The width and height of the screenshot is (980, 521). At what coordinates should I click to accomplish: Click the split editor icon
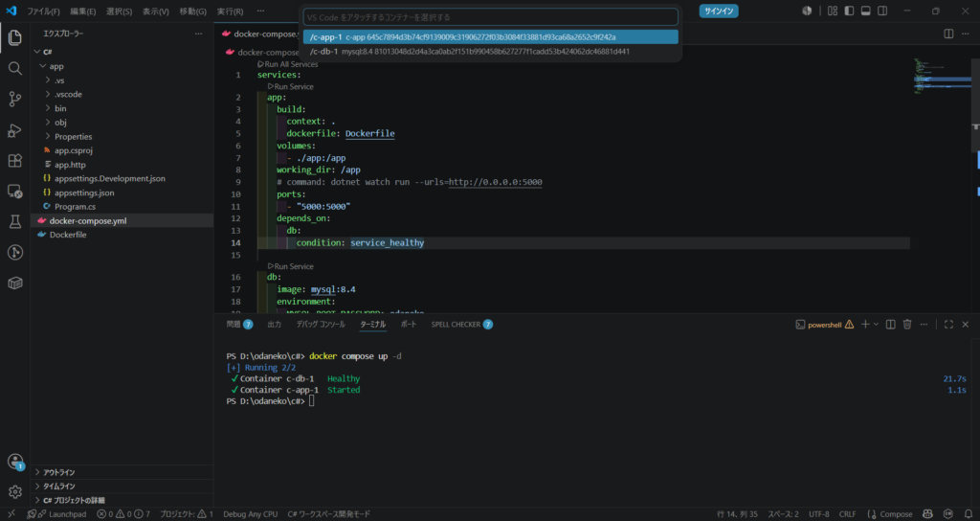(x=948, y=34)
